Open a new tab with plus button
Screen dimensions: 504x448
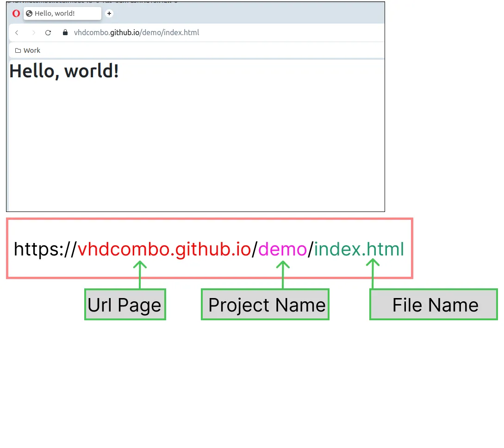pos(109,13)
